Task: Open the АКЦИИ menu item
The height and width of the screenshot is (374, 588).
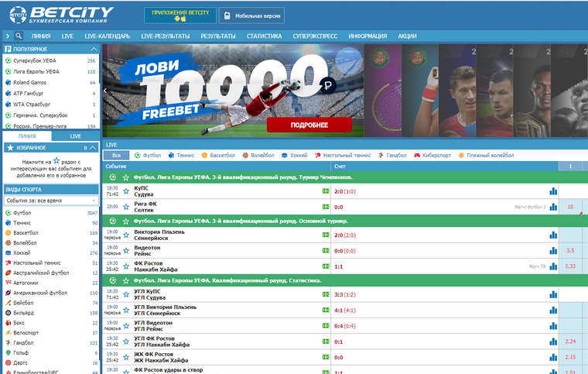Action: click(x=407, y=36)
